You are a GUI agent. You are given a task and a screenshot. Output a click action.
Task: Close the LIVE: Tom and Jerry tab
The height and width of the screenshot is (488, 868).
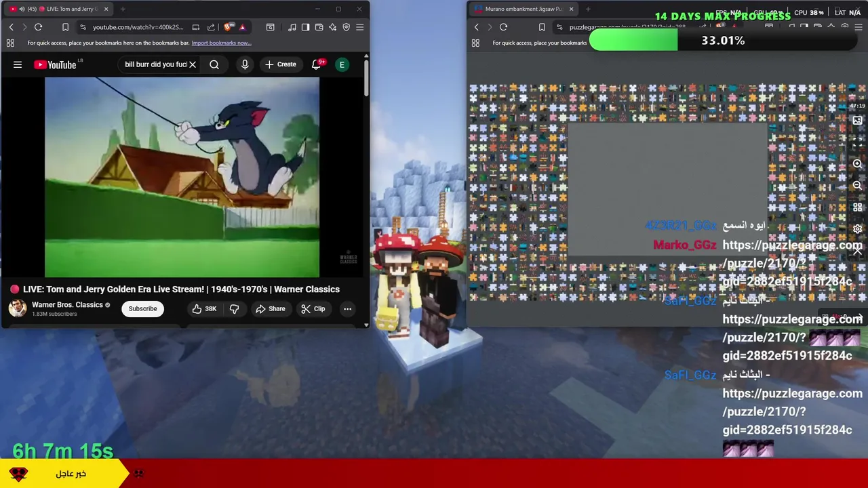pyautogui.click(x=106, y=9)
